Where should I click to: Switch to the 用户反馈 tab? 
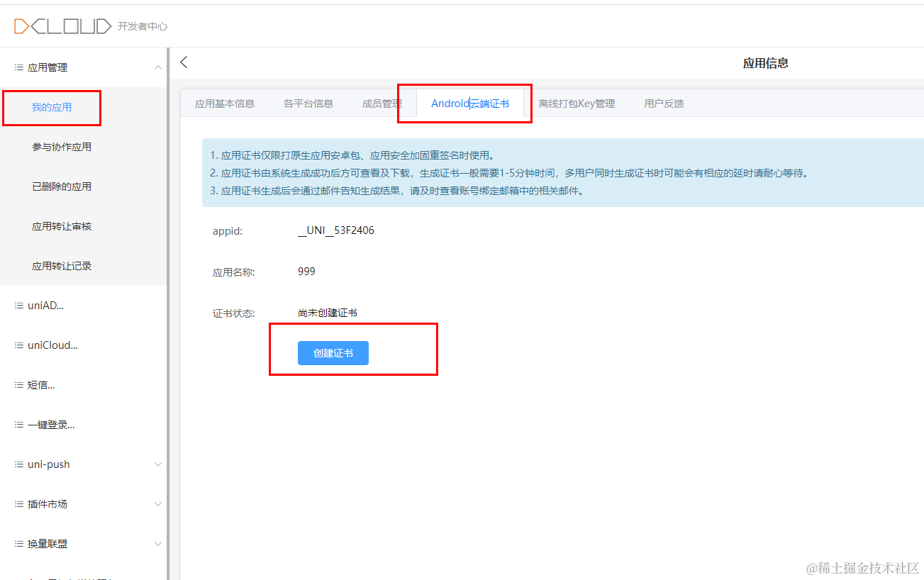[664, 104]
